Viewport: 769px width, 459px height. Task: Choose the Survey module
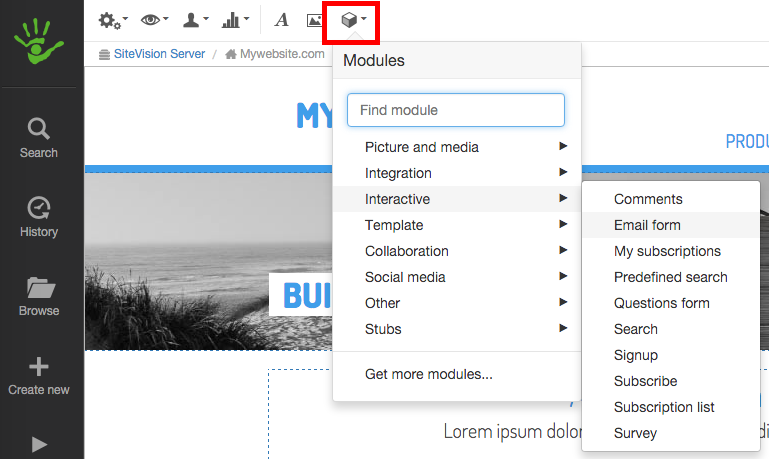pyautogui.click(x=671, y=433)
